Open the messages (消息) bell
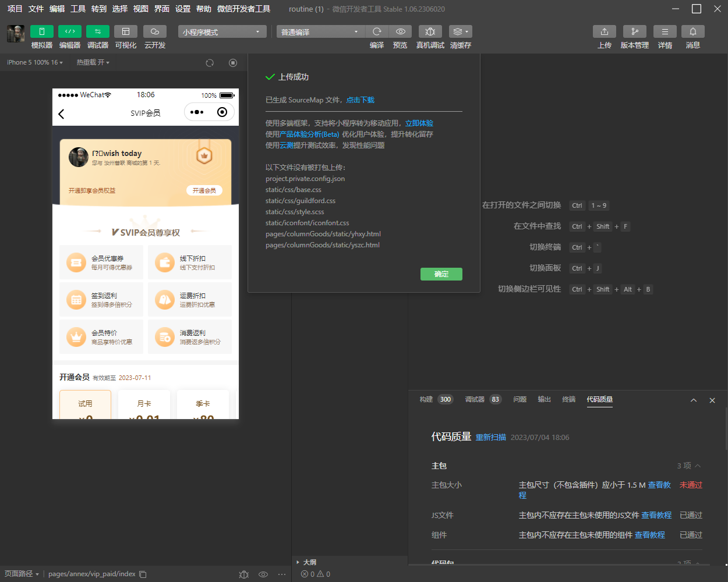Image resolution: width=728 pixels, height=582 pixels. (693, 31)
